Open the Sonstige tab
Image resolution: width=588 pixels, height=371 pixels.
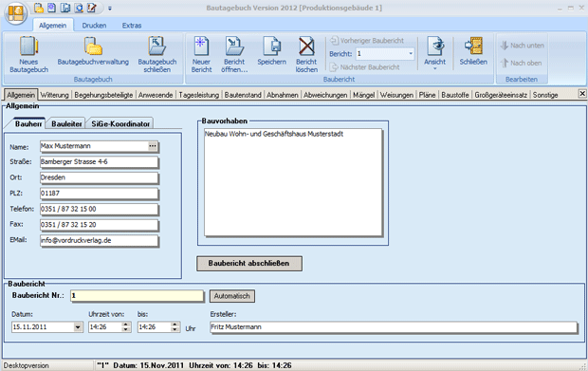[545, 95]
